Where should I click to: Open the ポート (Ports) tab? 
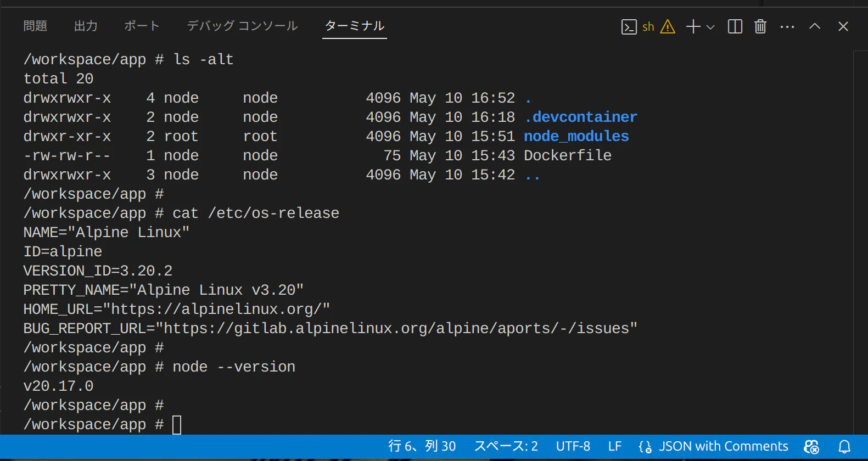tap(142, 26)
